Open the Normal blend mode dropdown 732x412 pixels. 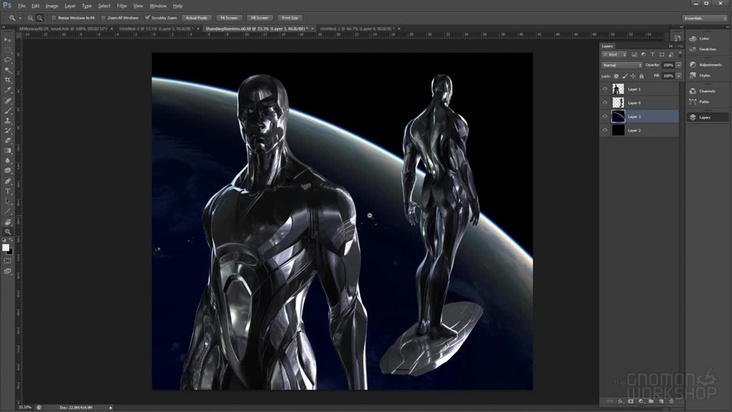(x=622, y=65)
